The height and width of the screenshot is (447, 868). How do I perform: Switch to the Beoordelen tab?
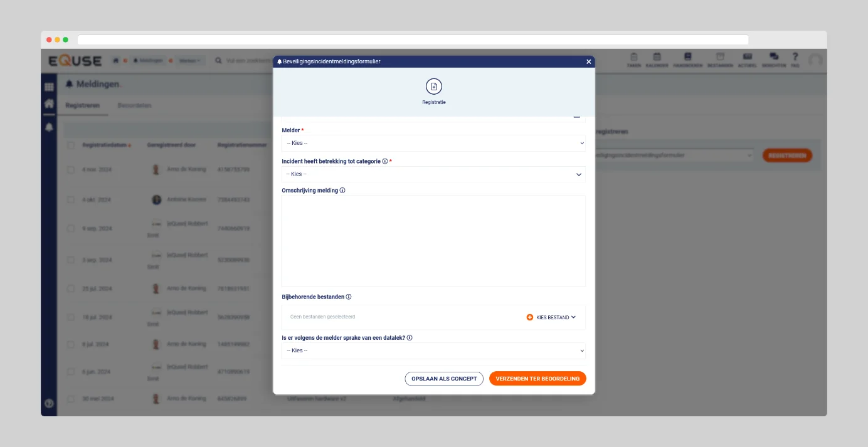tap(134, 105)
